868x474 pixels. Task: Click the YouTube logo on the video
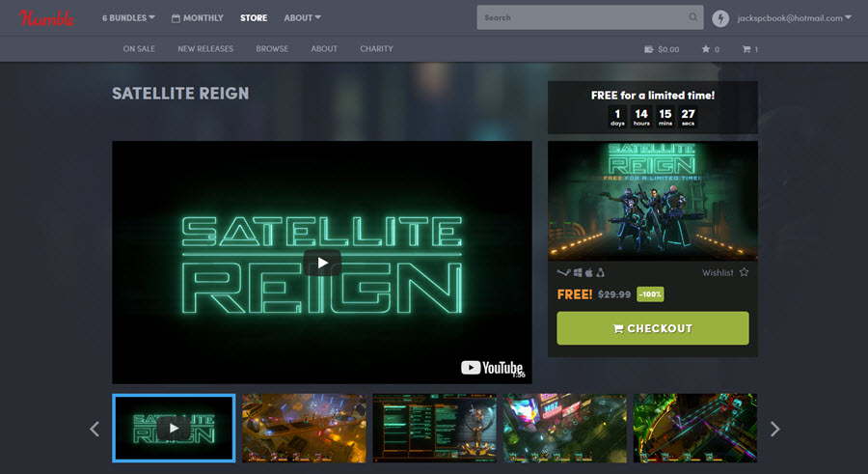point(492,367)
